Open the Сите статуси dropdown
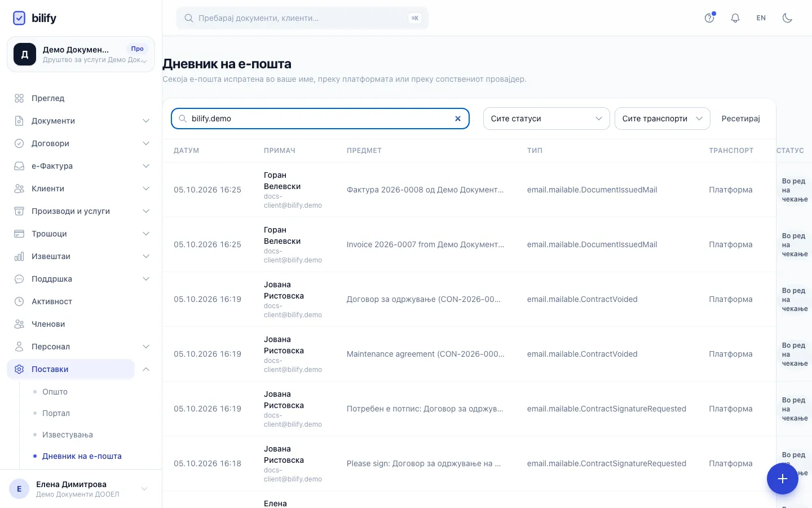This screenshot has height=508, width=812. (546, 119)
